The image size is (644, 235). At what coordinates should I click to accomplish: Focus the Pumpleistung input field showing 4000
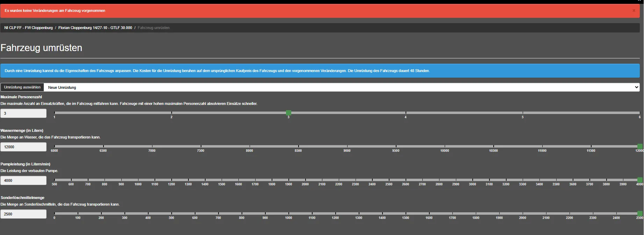coord(23,180)
